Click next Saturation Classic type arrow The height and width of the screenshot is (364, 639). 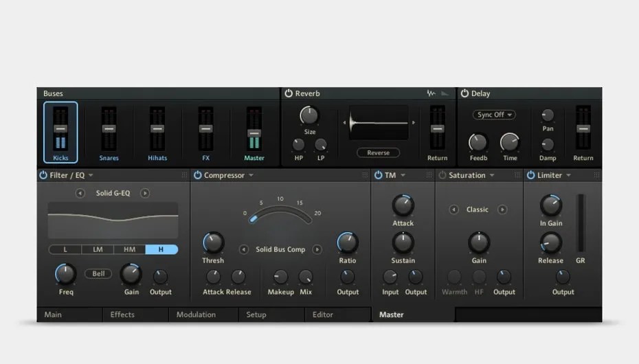pyautogui.click(x=502, y=209)
